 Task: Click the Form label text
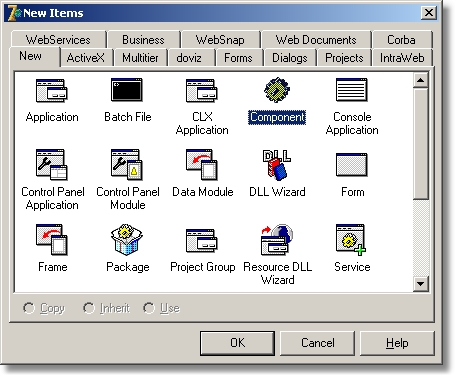coord(353,192)
